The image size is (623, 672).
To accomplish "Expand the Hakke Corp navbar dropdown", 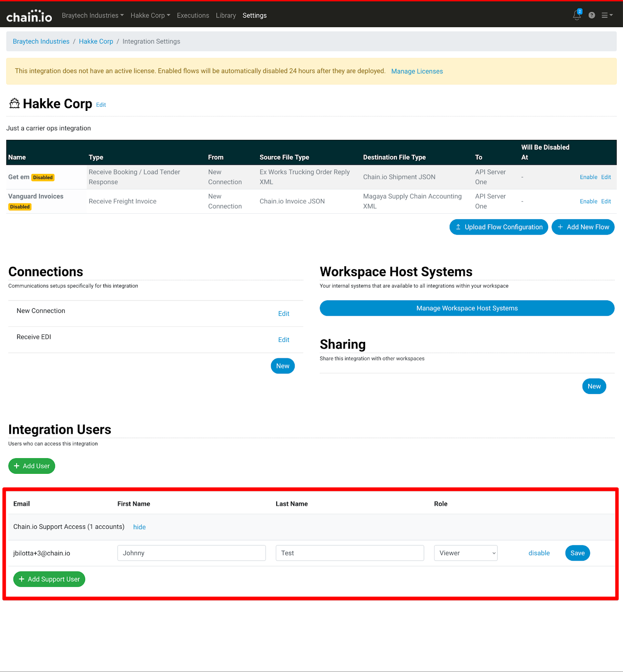I will pyautogui.click(x=150, y=16).
